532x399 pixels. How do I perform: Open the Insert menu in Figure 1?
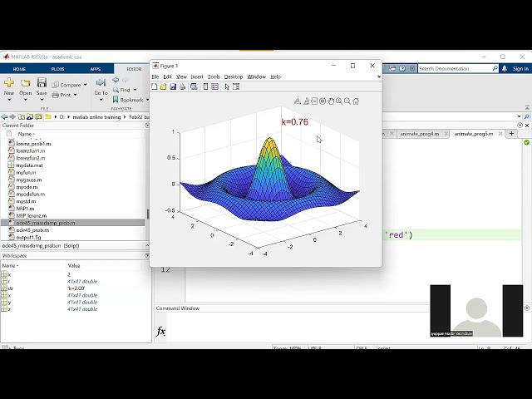(197, 76)
